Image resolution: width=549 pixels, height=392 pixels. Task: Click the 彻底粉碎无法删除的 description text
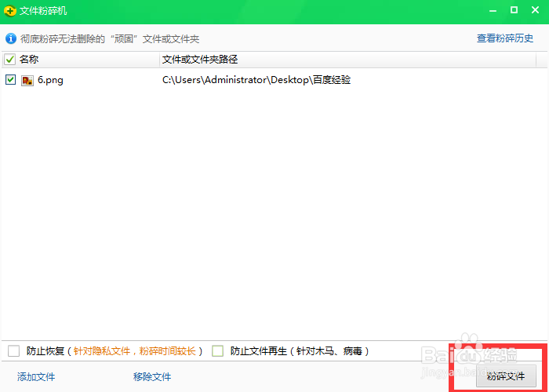pos(110,38)
